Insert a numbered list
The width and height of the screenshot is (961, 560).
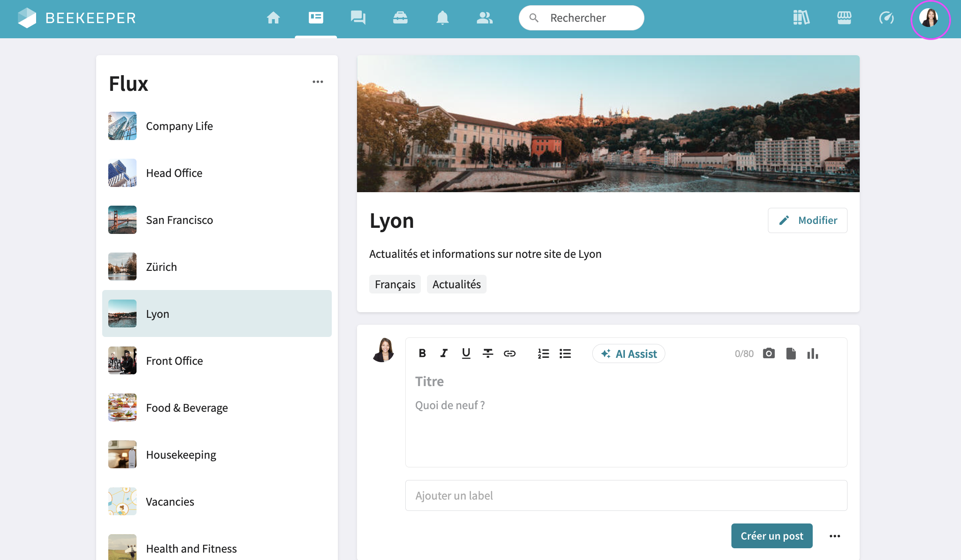[x=544, y=353]
